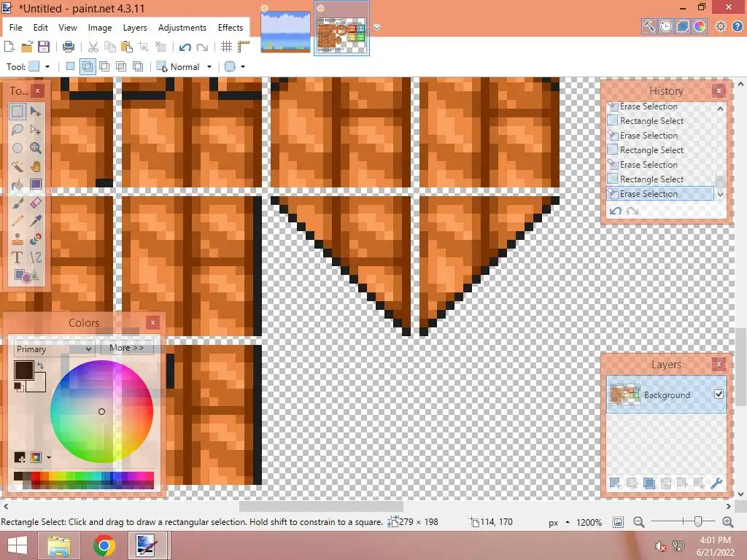This screenshot has height=560, width=747.
Task: Select the Background layer row
Action: 666,394
